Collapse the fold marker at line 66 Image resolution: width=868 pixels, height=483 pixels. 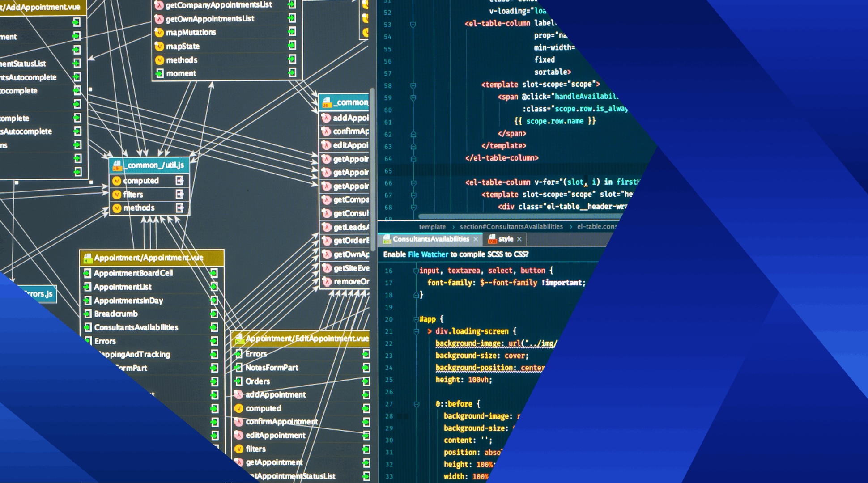[x=413, y=182]
